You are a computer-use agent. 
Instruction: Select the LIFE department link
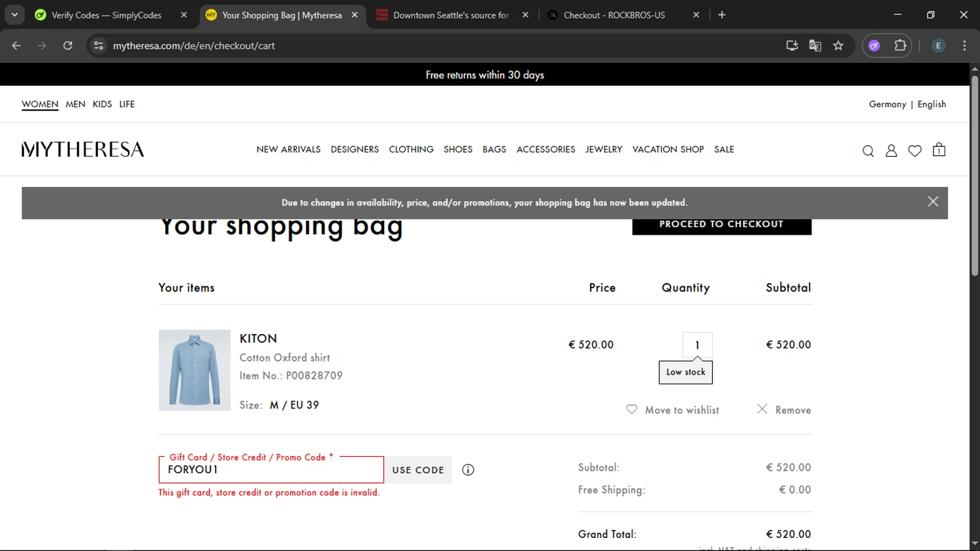tap(127, 105)
